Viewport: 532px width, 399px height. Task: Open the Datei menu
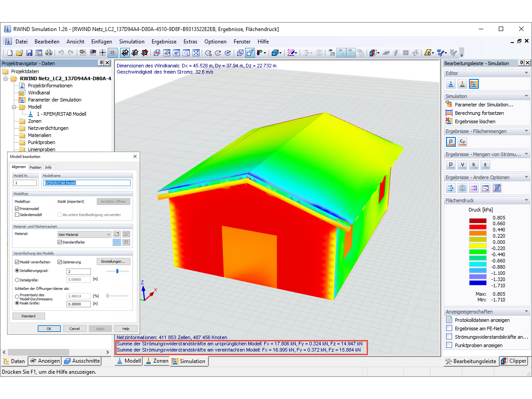click(x=21, y=42)
